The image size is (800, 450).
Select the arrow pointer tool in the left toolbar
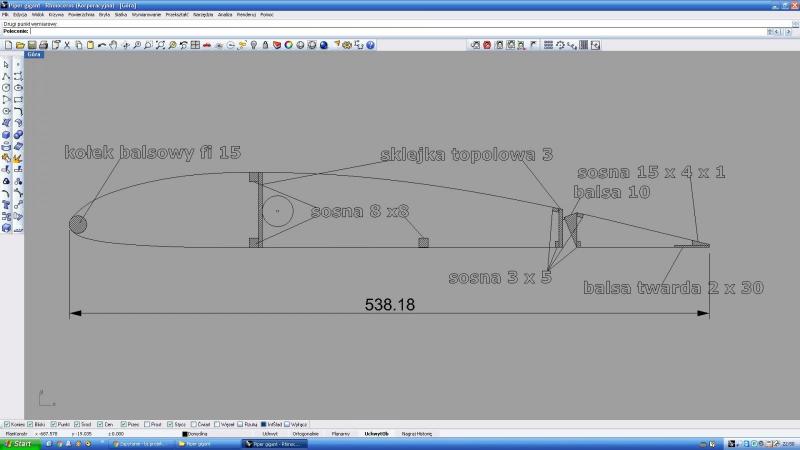[x=7, y=64]
